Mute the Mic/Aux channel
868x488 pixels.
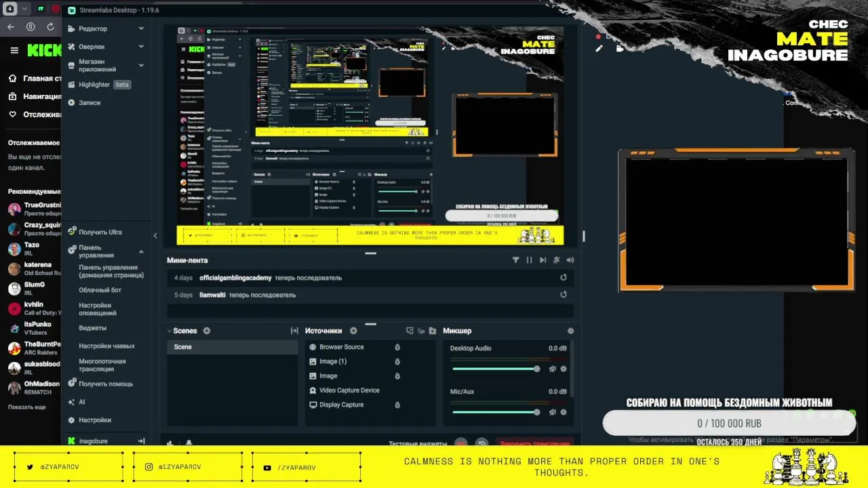553,412
